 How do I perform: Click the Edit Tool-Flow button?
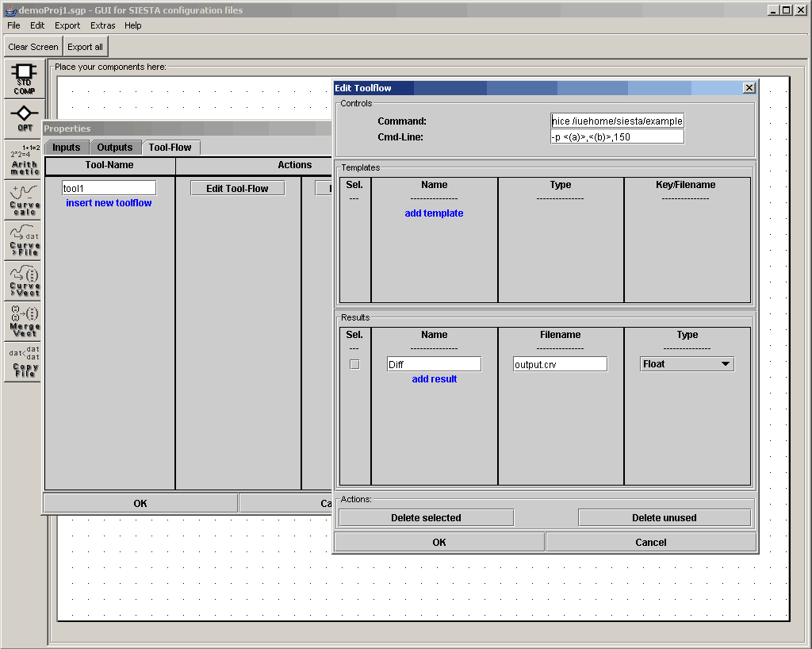pyautogui.click(x=238, y=189)
